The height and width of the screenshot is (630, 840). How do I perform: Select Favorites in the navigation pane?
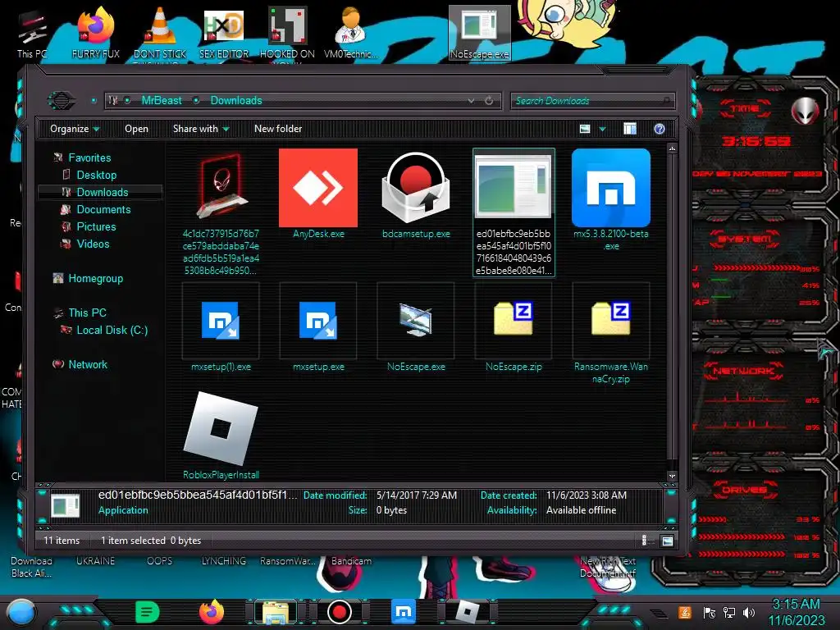[89, 157]
